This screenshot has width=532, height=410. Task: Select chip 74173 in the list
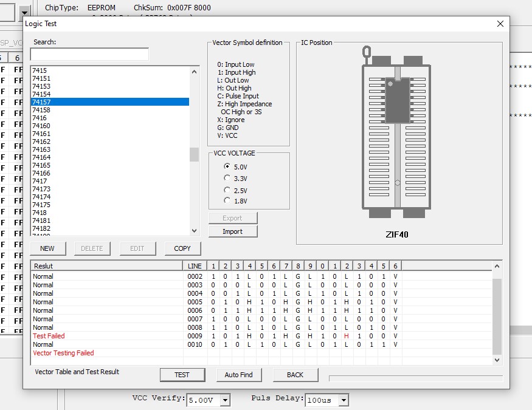click(110, 189)
